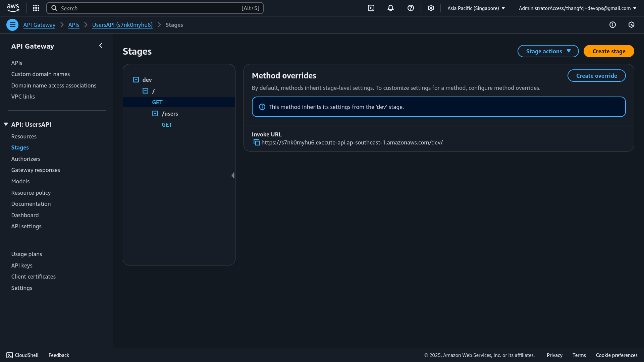Go to API Gateway breadcrumb
Screen dimensions: 644x362
click(x=39, y=25)
